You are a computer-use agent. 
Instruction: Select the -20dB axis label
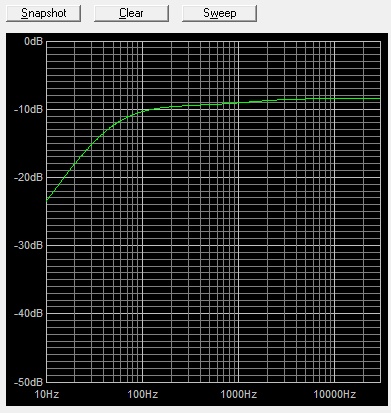tap(29, 177)
